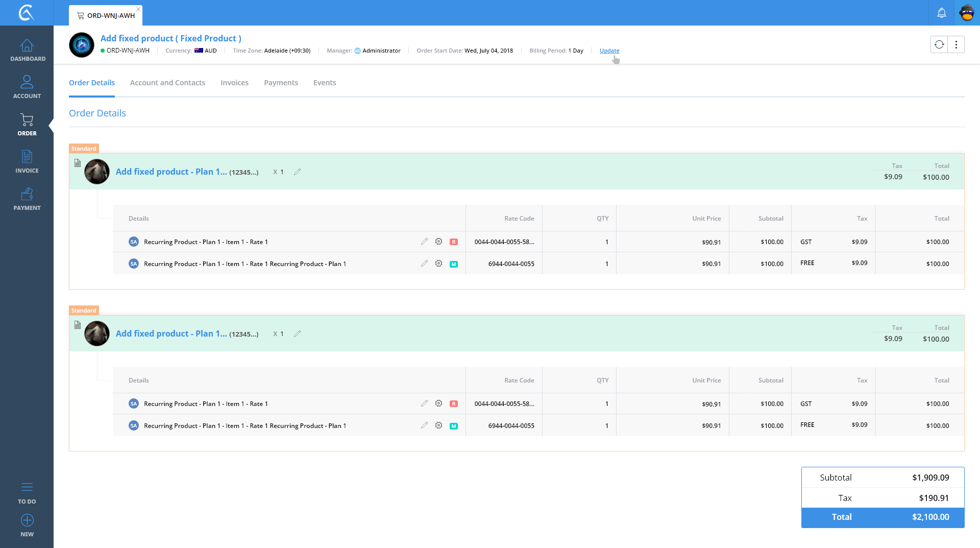This screenshot has width=980, height=548.
Task: Open the three-dot more options menu
Action: click(956, 45)
